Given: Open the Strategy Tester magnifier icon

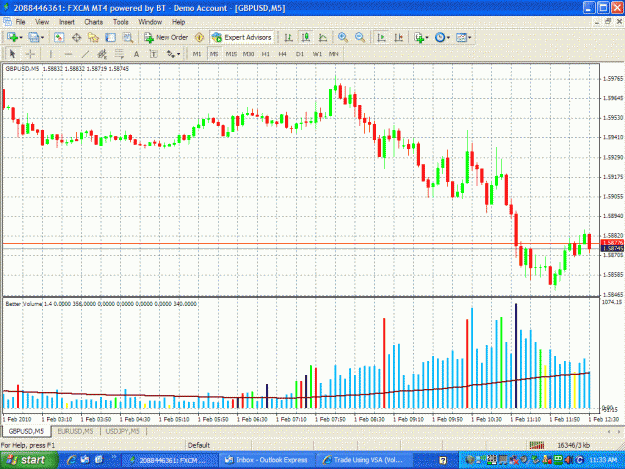Looking at the screenshot, I should tap(128, 37).
